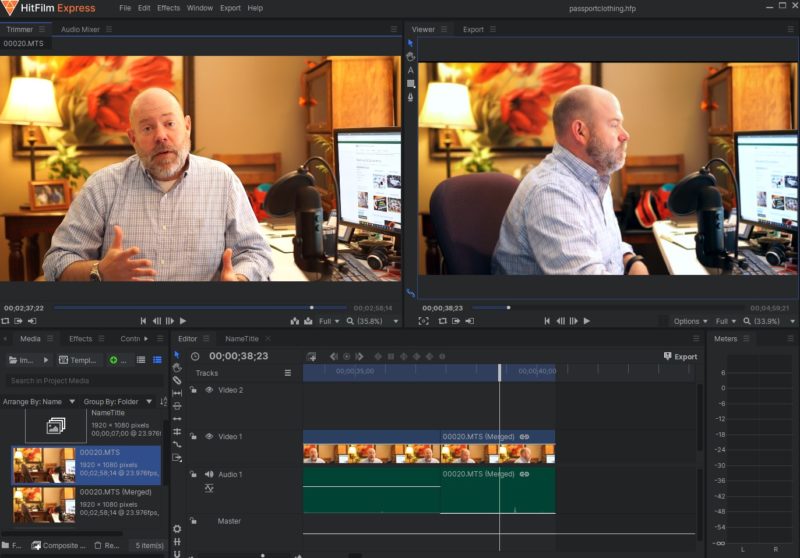Click the Make Composite Shot timeline icon
The height and width of the screenshot is (558, 800).
(311, 357)
